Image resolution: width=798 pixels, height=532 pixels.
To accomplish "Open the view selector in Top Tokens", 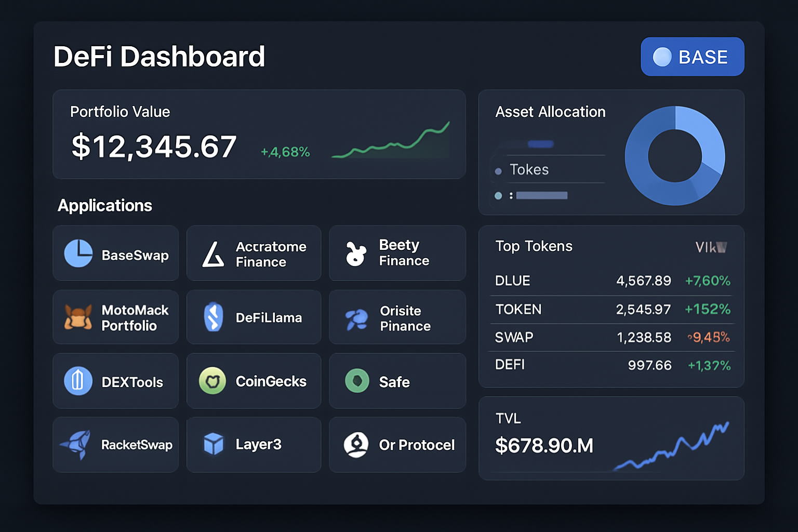I will (x=711, y=247).
